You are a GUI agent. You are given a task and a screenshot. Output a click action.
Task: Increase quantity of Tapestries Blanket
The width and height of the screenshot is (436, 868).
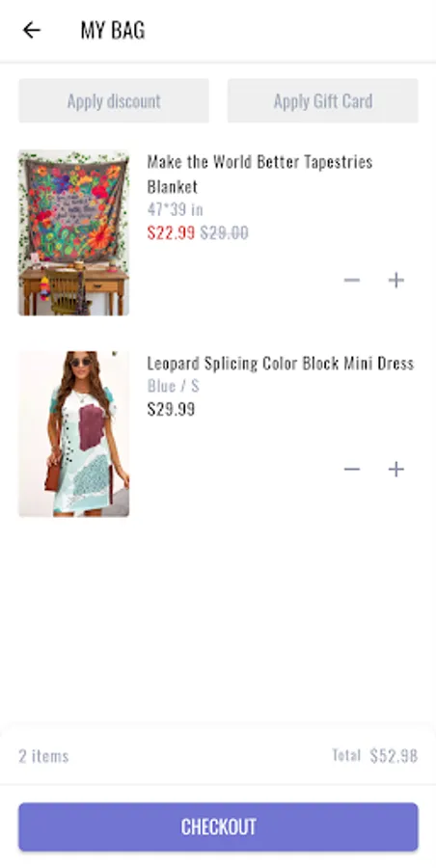point(395,280)
